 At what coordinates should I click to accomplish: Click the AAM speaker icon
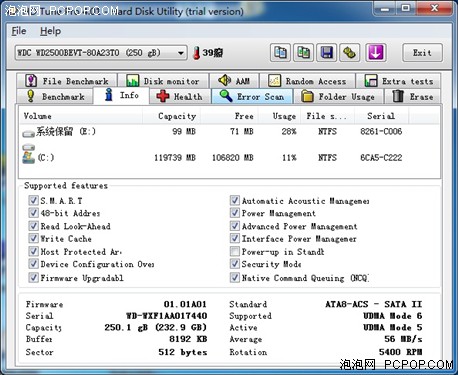coord(224,80)
